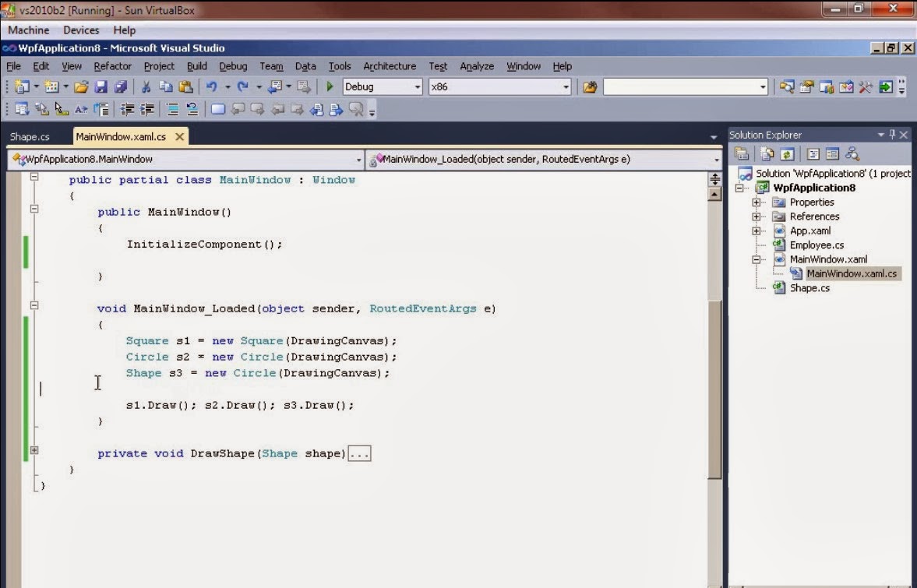The height and width of the screenshot is (588, 917).
Task: Collapse the MainWindow.xaml node
Action: 757,259
